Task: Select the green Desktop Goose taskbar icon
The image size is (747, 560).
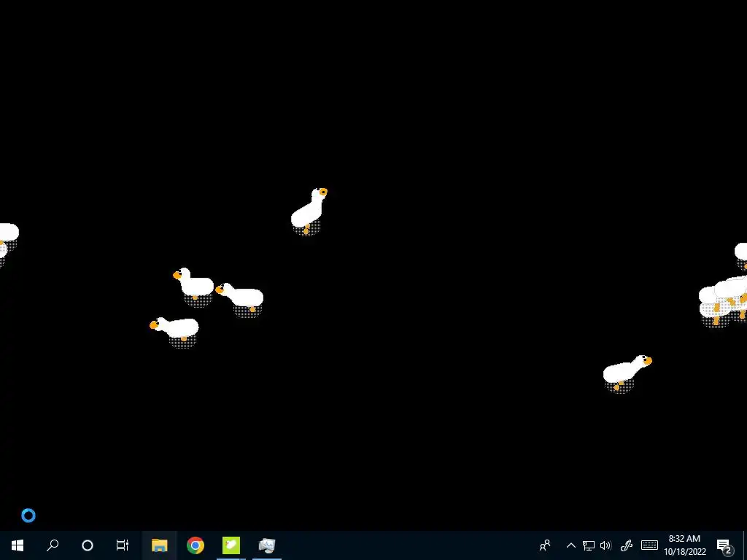Action: click(x=231, y=545)
